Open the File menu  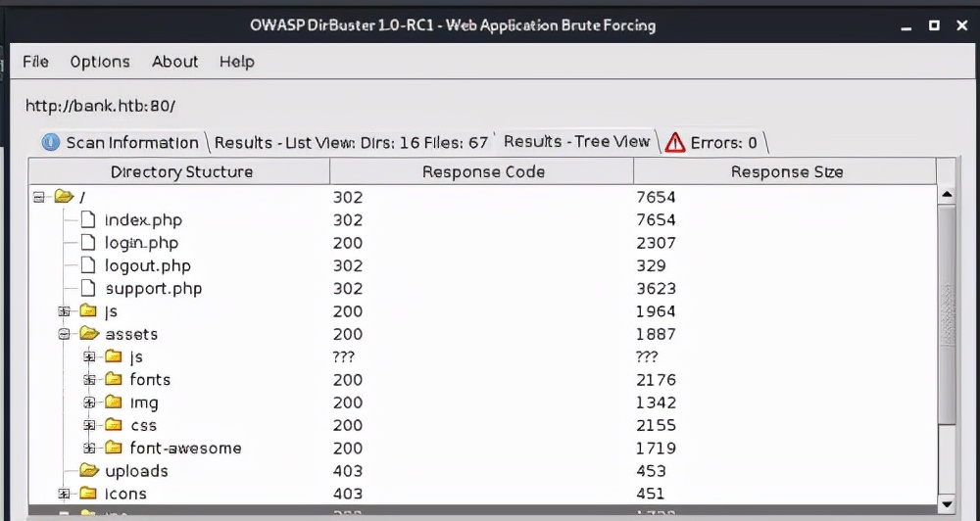tap(35, 62)
